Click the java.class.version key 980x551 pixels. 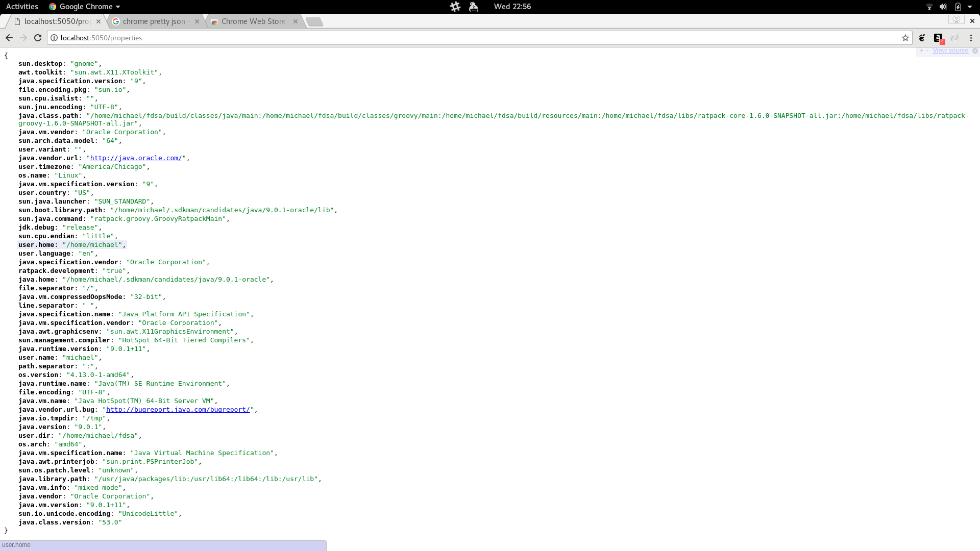point(54,522)
